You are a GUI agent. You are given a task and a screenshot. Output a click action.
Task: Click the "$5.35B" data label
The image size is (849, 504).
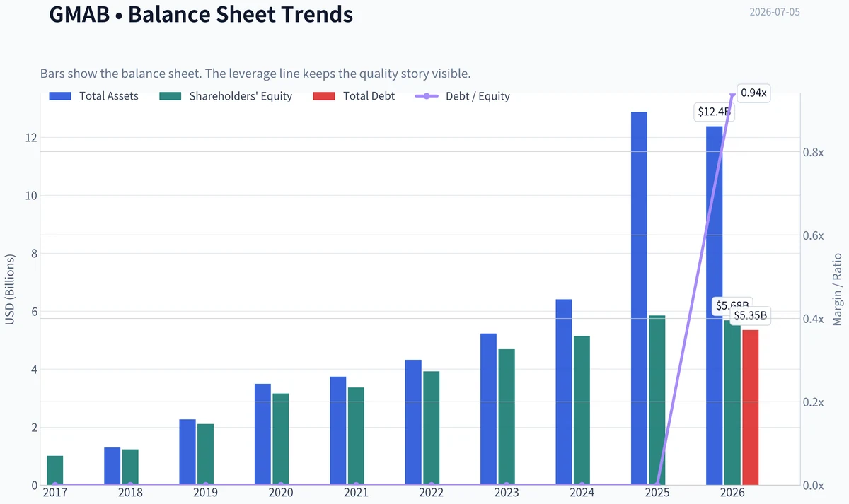(x=750, y=315)
